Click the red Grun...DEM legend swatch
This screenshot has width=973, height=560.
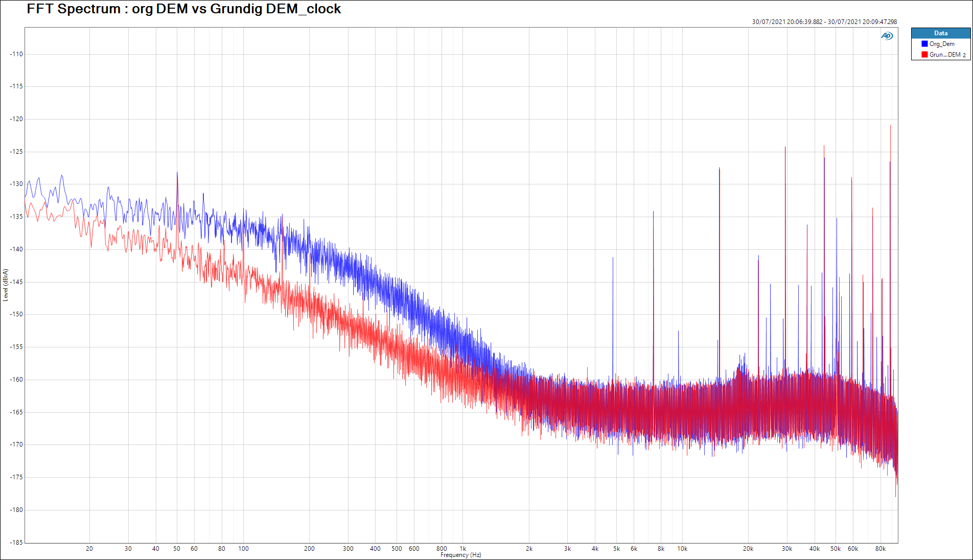click(x=924, y=55)
